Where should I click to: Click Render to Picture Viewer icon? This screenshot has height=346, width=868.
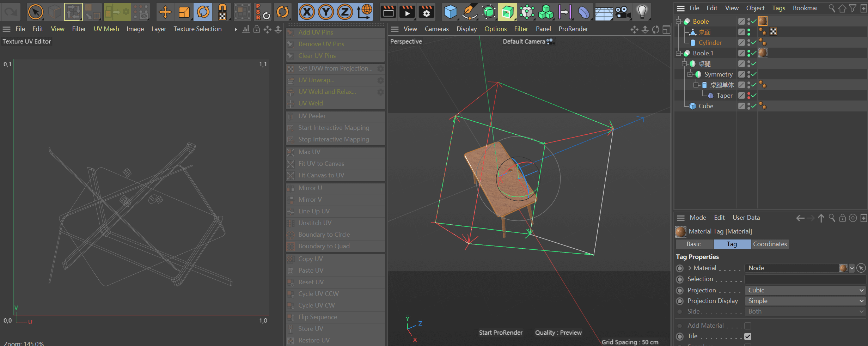407,12
